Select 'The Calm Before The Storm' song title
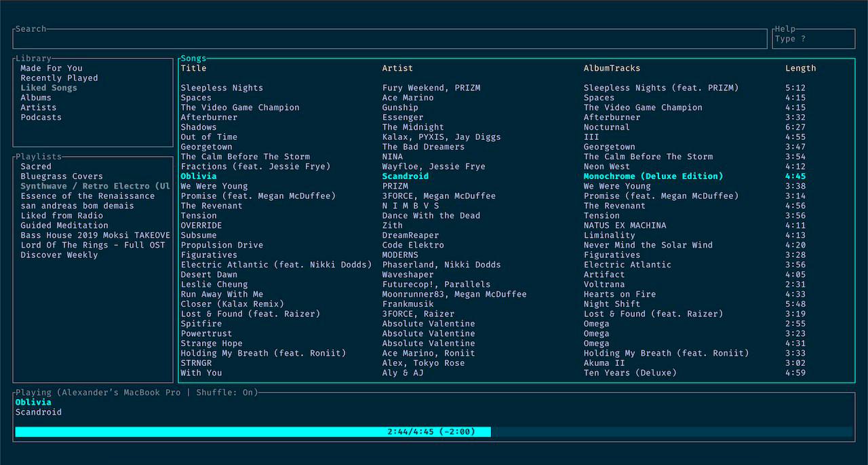This screenshot has height=465, width=868. pyautogui.click(x=245, y=157)
